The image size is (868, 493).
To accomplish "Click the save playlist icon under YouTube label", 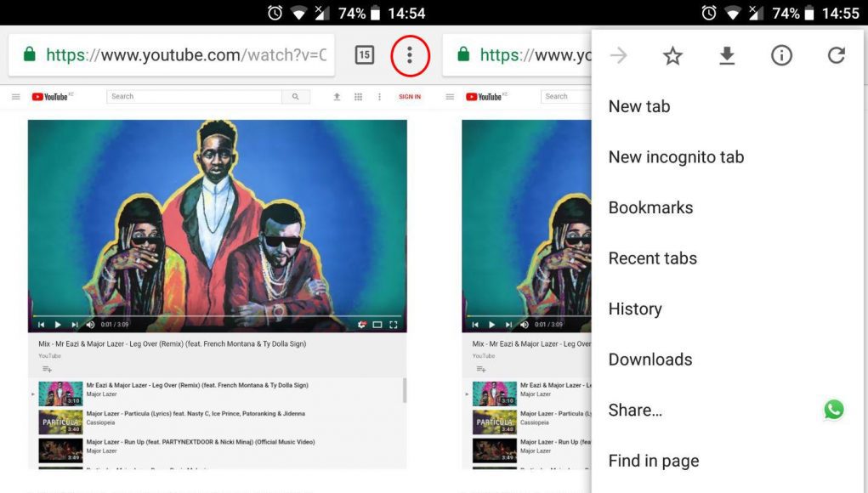I will (x=47, y=369).
